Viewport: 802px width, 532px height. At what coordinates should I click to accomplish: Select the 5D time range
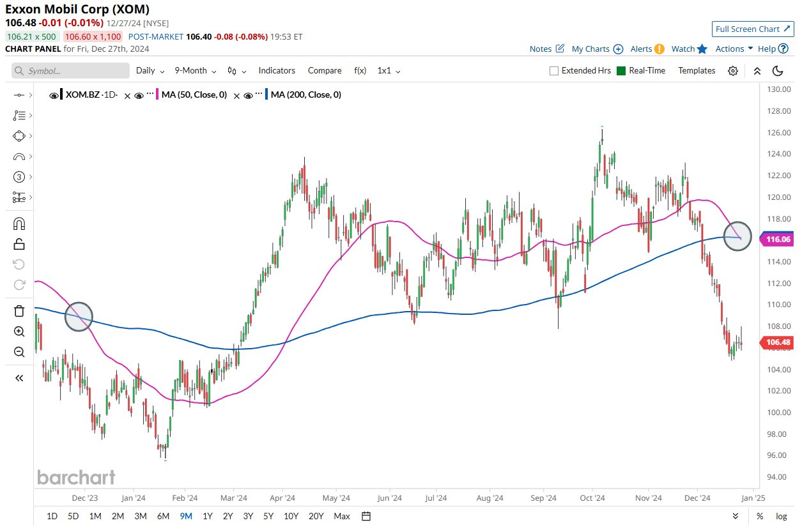73,516
